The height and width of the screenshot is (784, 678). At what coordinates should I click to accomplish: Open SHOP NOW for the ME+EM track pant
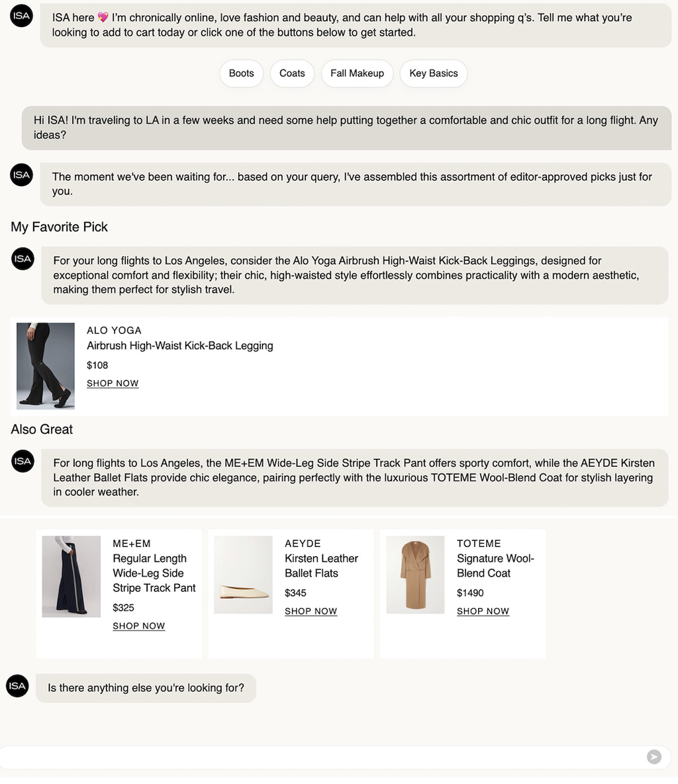(x=138, y=626)
